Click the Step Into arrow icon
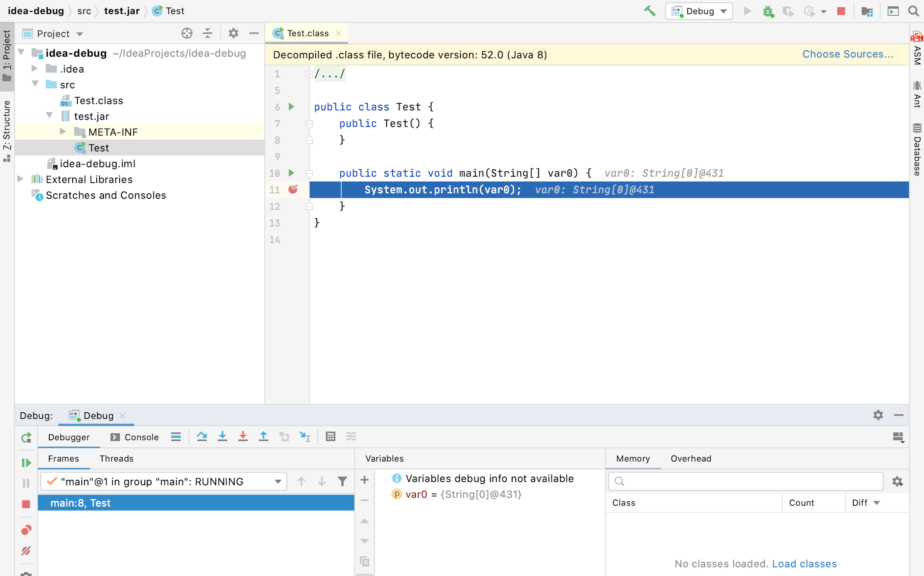 [222, 436]
